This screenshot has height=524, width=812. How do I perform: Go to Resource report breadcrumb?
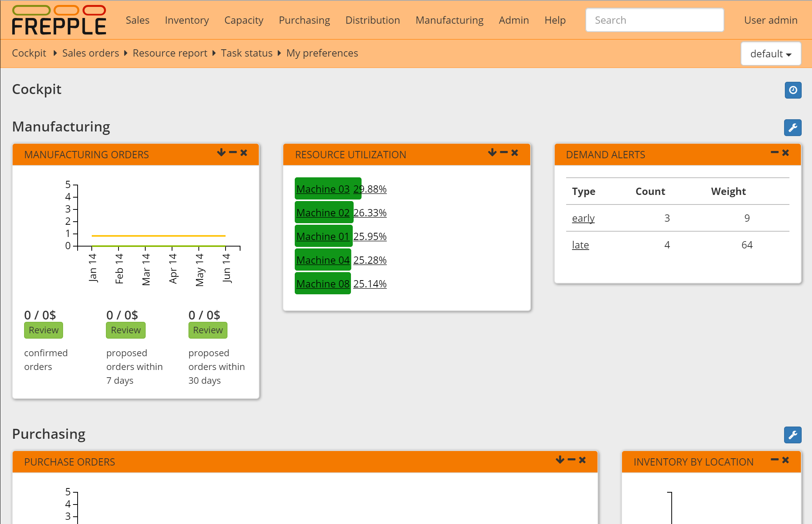coord(170,53)
